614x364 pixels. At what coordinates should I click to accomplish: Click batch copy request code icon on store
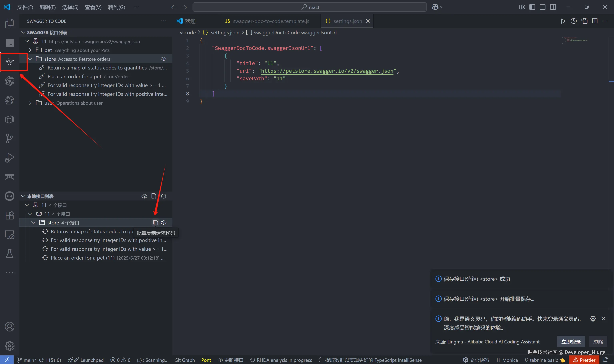pyautogui.click(x=155, y=223)
